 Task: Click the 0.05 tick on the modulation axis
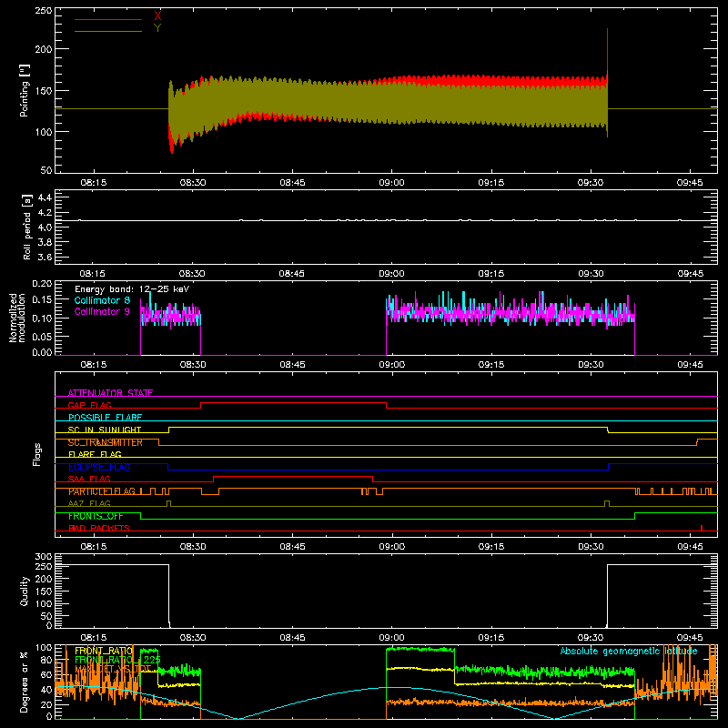pos(43,336)
